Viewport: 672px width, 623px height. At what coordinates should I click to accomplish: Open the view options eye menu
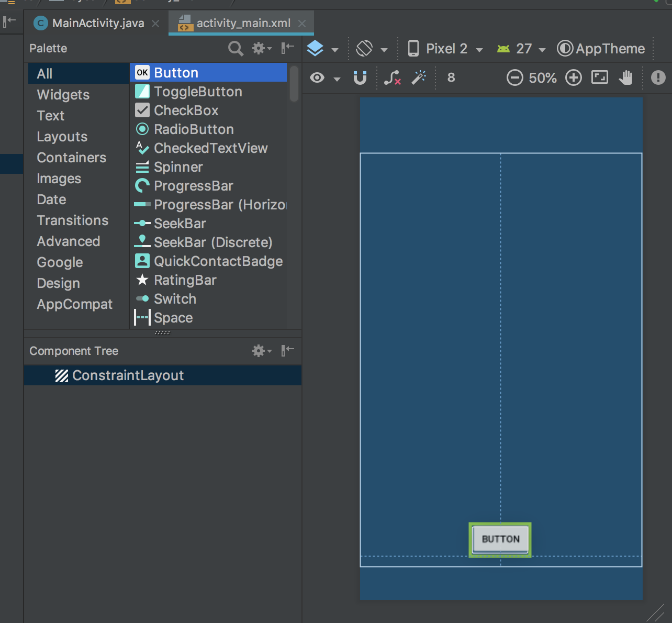coord(316,77)
